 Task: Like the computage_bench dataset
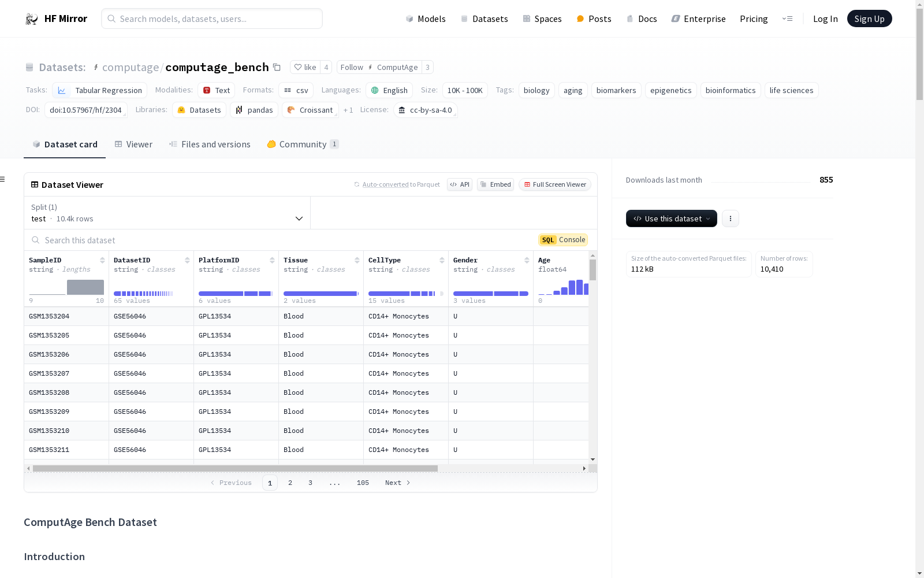305,67
